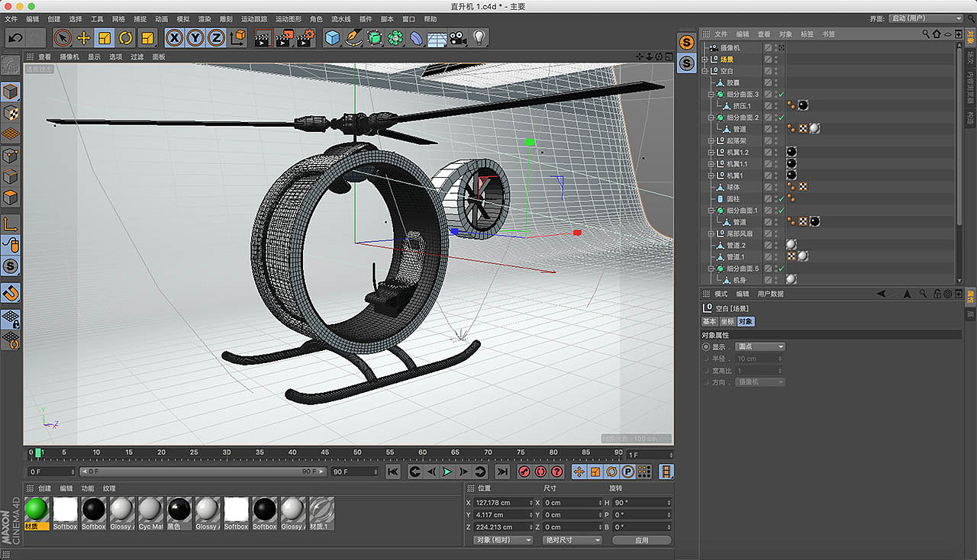Select the Move tool cross icon
This screenshot has width=977, height=560.
pos(84,37)
